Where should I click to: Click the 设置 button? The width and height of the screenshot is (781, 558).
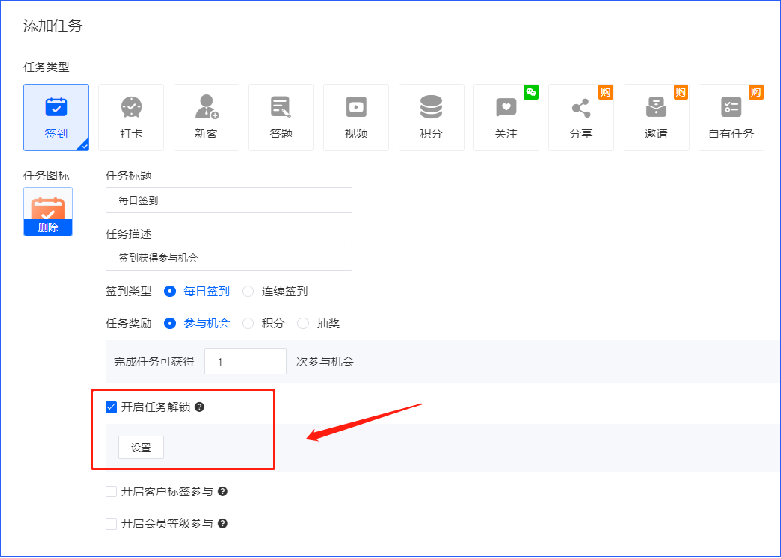click(141, 447)
